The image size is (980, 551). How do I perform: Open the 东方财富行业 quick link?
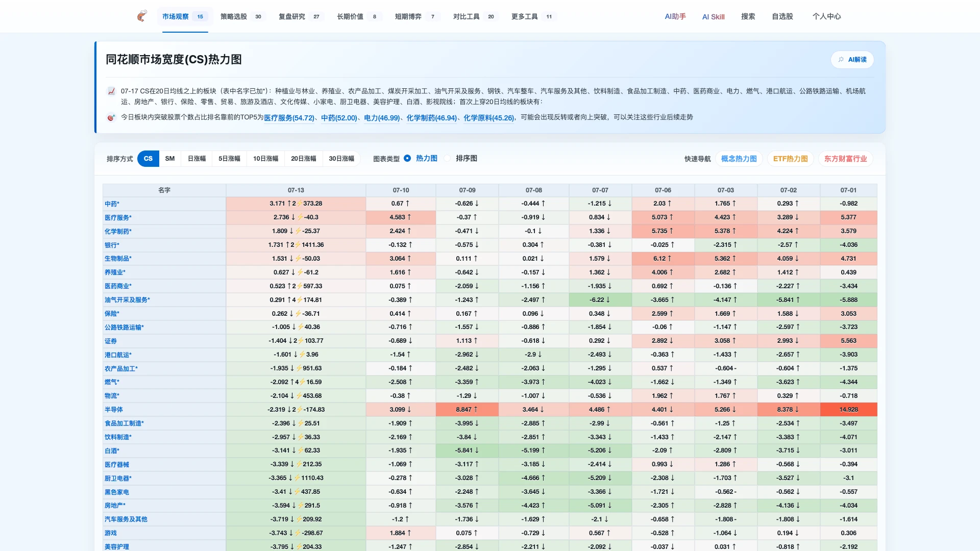tap(845, 159)
